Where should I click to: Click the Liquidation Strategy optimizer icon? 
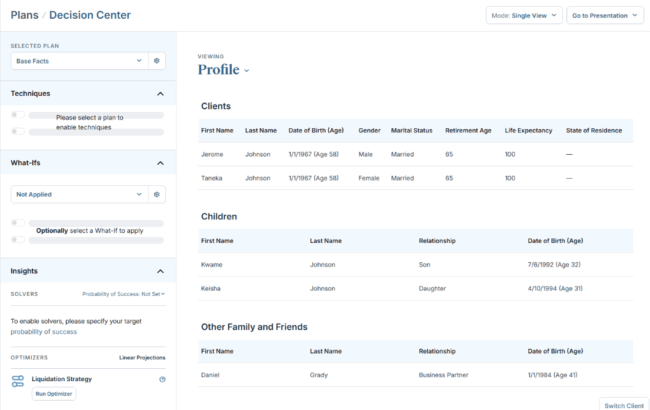18,381
